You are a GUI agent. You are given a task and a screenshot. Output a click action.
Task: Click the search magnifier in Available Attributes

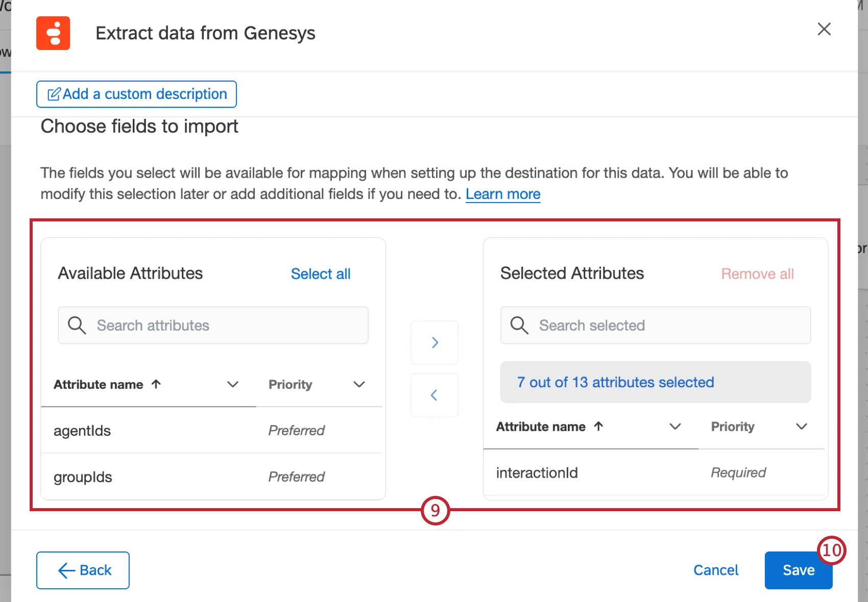click(76, 325)
